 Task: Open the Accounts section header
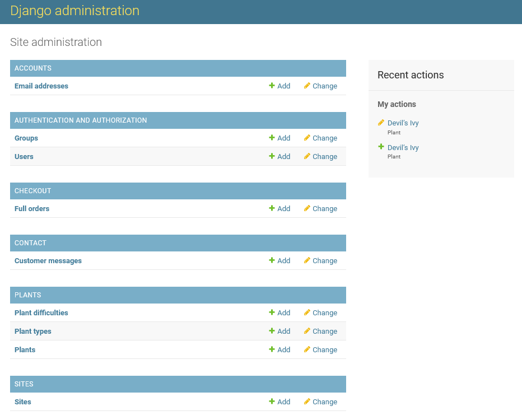(x=33, y=68)
